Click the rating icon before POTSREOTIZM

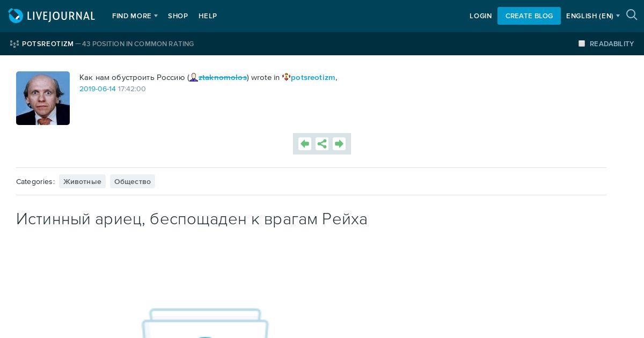click(14, 44)
